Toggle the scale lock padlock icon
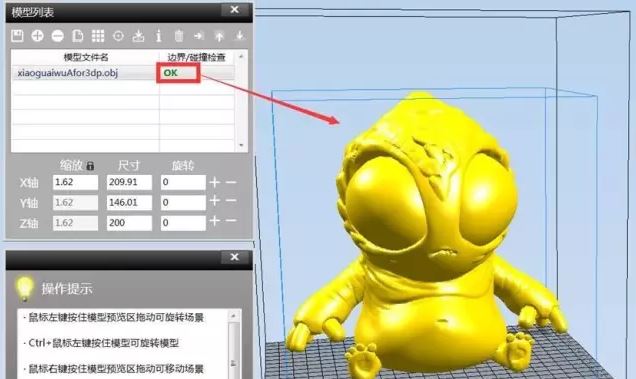 (x=90, y=166)
